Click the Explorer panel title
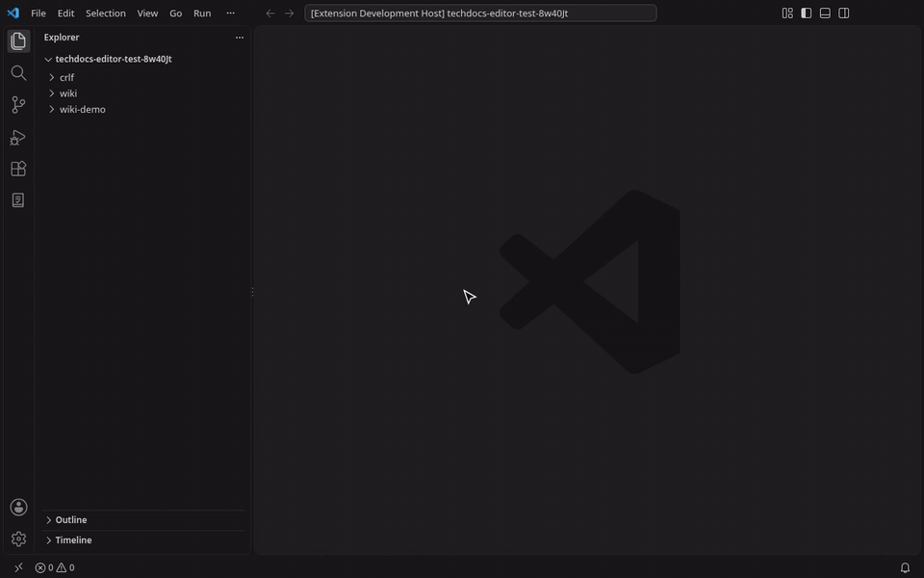 [x=62, y=38]
